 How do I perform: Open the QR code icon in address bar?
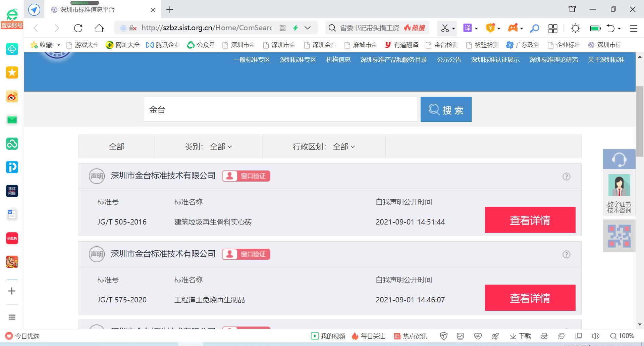click(x=283, y=28)
